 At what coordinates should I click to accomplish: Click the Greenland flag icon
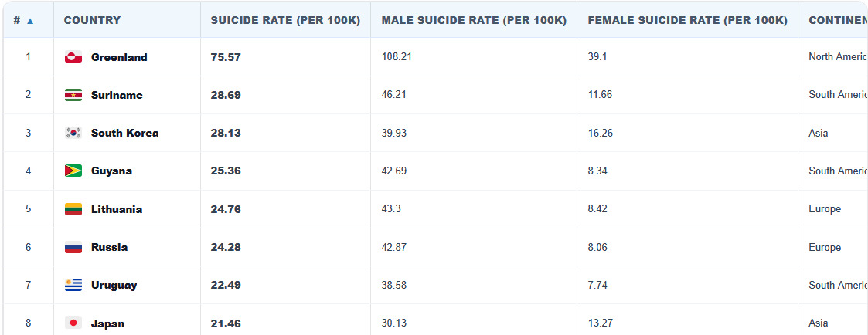point(73,57)
